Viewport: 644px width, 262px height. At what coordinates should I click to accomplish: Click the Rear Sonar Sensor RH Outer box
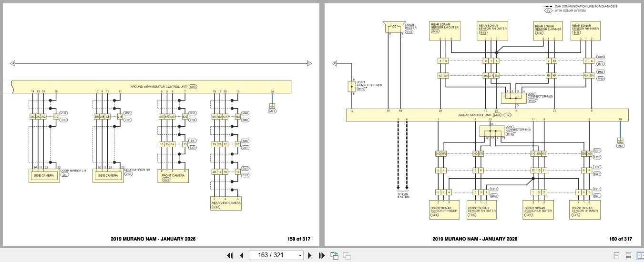[492, 31]
